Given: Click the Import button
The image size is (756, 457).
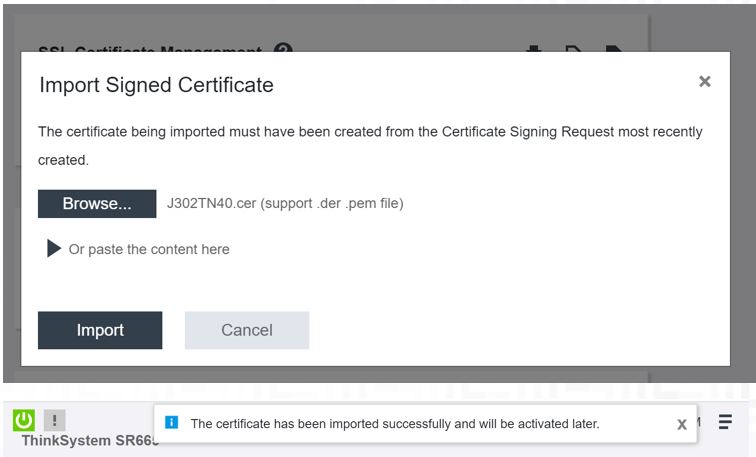Looking at the screenshot, I should click(x=100, y=330).
